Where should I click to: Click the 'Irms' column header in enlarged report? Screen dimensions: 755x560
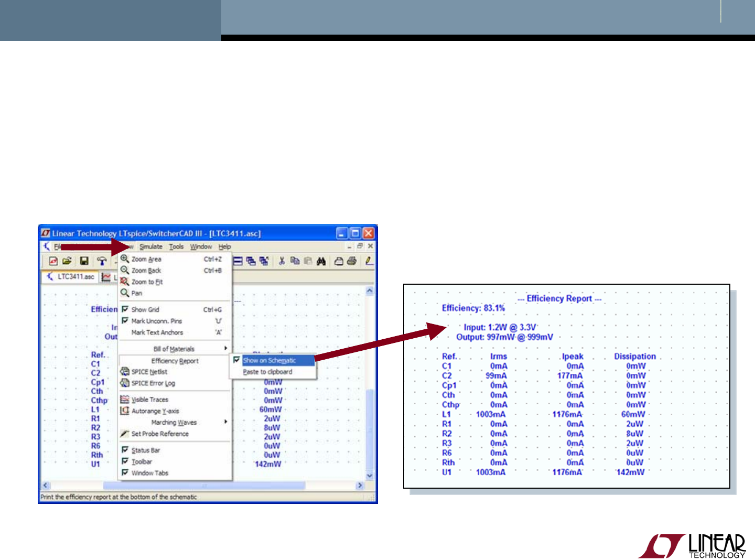[499, 357]
